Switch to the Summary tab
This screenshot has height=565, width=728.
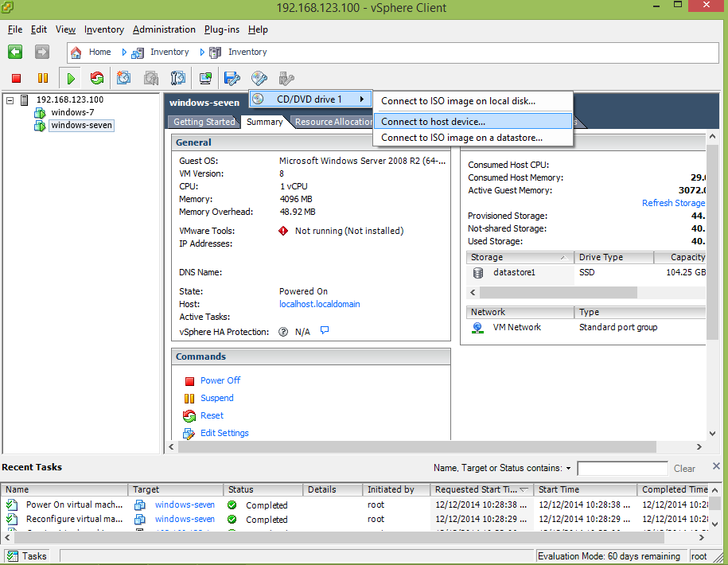[265, 122]
